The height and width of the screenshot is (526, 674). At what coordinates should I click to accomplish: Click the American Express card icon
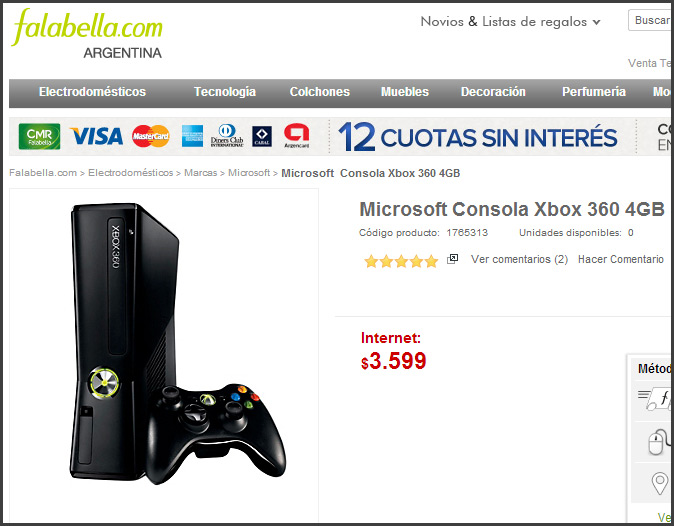pos(193,136)
